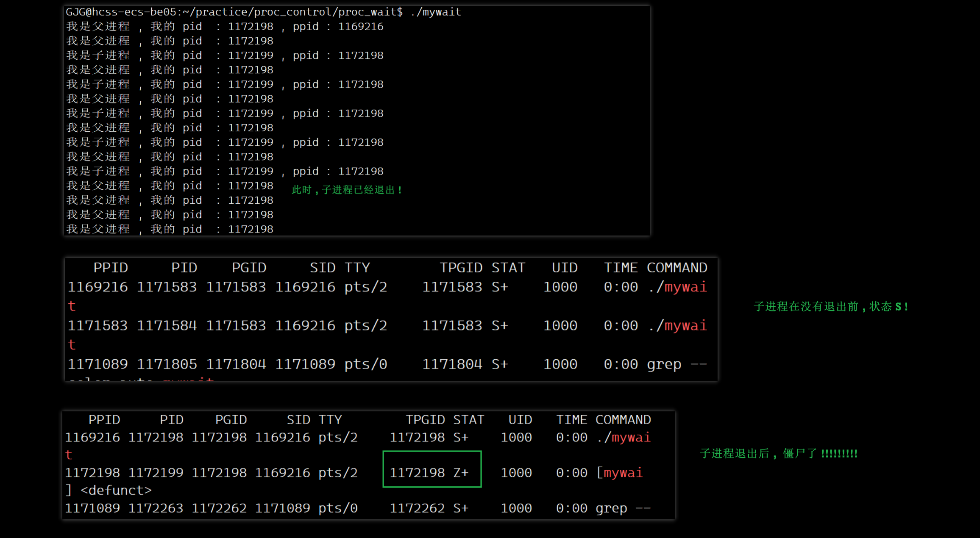Click the PPID header in the bottom ps table
The width and height of the screenshot is (980, 538).
[x=104, y=420]
